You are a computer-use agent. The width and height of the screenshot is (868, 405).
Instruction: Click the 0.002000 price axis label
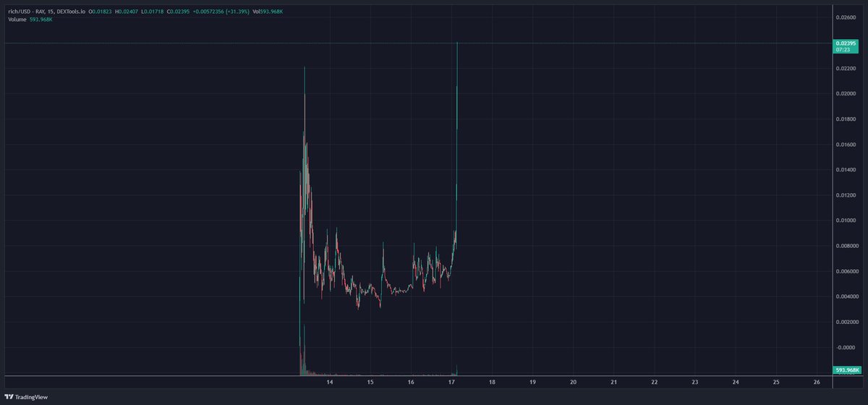846,322
